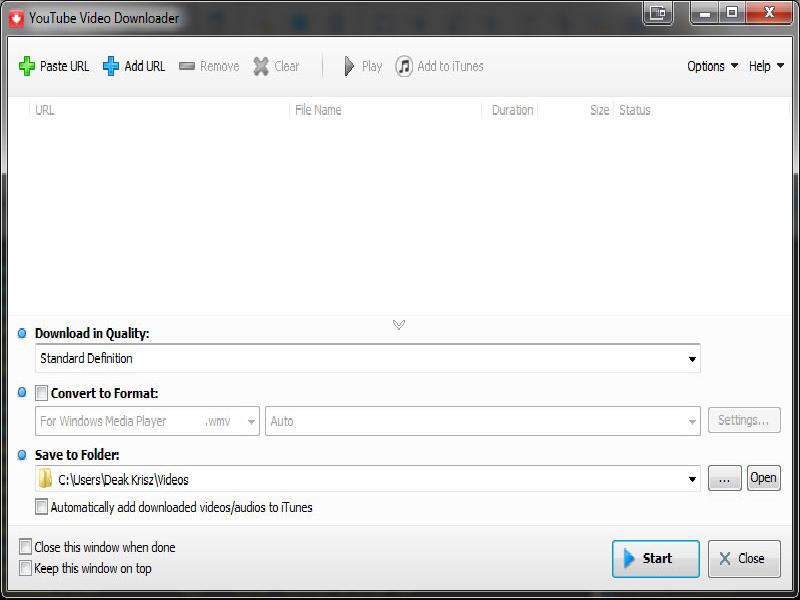Click the blue bullet beside Save to Folder
Image resolution: width=800 pixels, height=600 pixels.
[22, 455]
